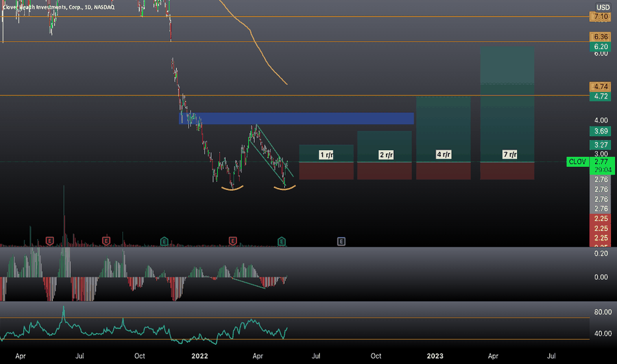
Task: Click the 0.20 value on the histogram scale
Action: tap(601, 253)
